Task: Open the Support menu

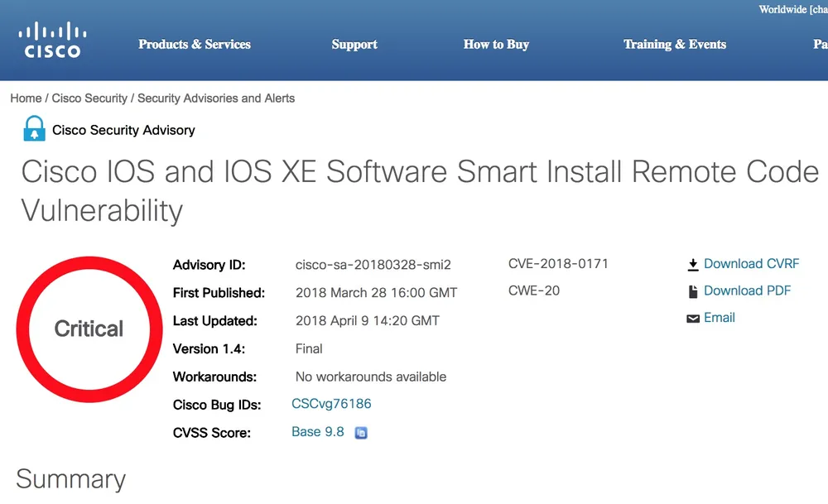Action: 354,45
